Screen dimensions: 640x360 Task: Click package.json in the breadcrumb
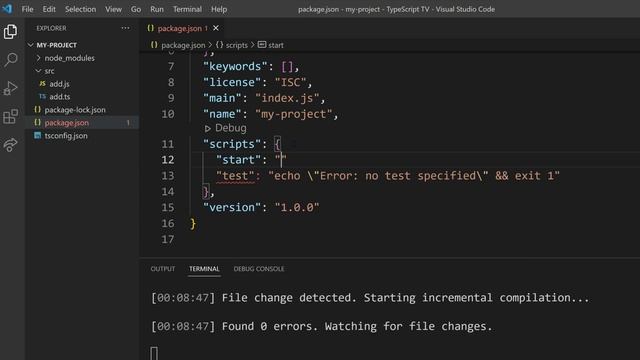pyautogui.click(x=183, y=45)
